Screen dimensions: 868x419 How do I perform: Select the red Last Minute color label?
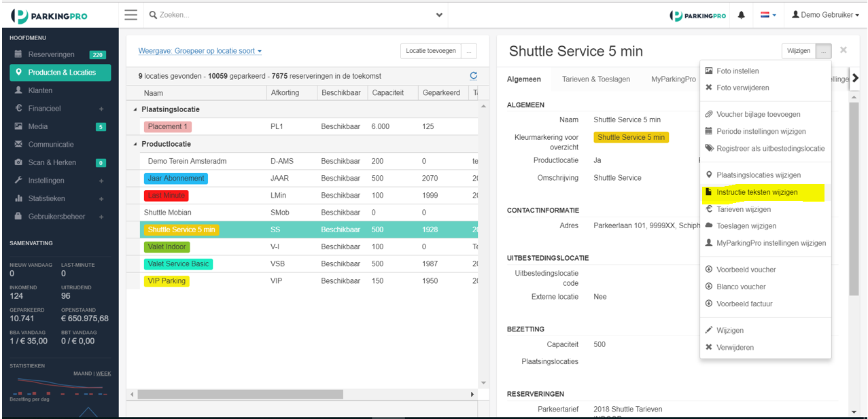(167, 196)
